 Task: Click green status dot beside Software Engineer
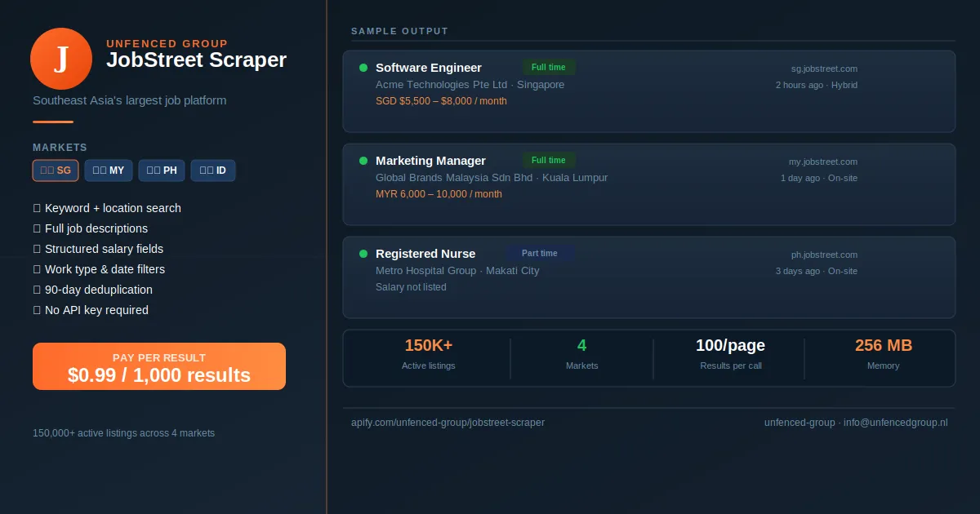363,68
